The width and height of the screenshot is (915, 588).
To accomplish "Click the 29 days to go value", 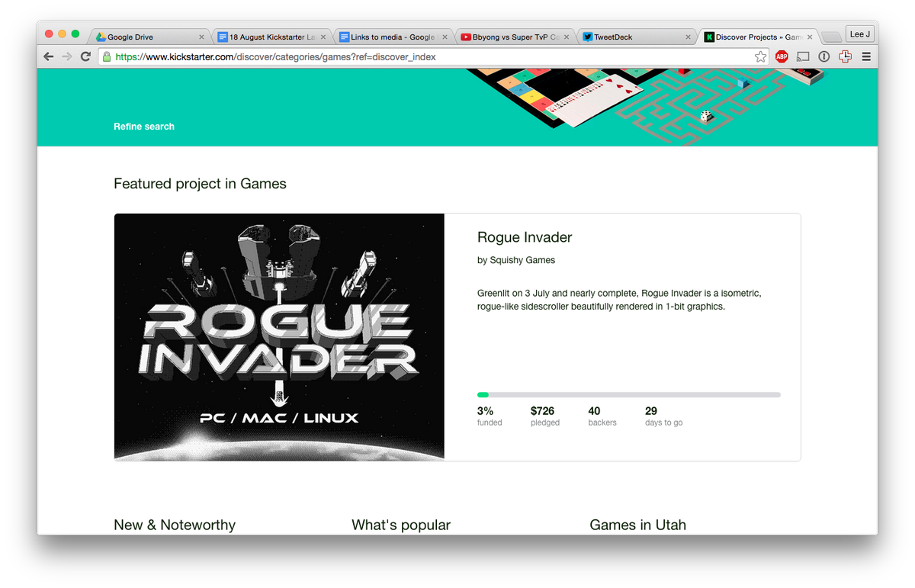I will point(663,416).
